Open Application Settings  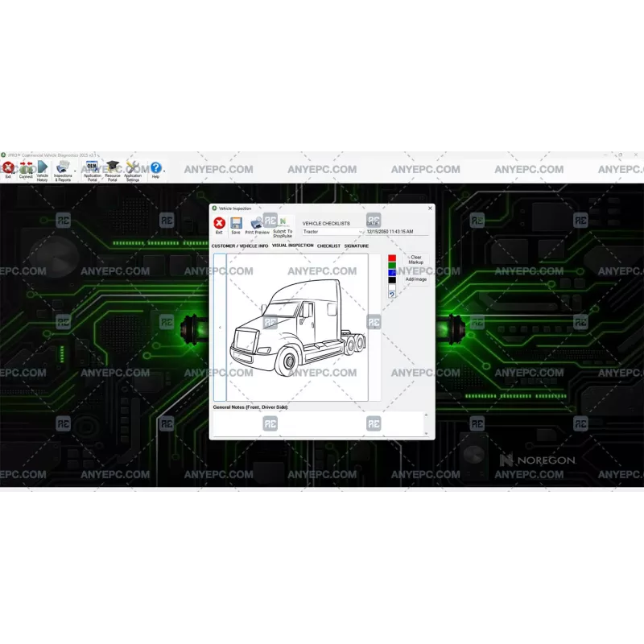point(131,169)
